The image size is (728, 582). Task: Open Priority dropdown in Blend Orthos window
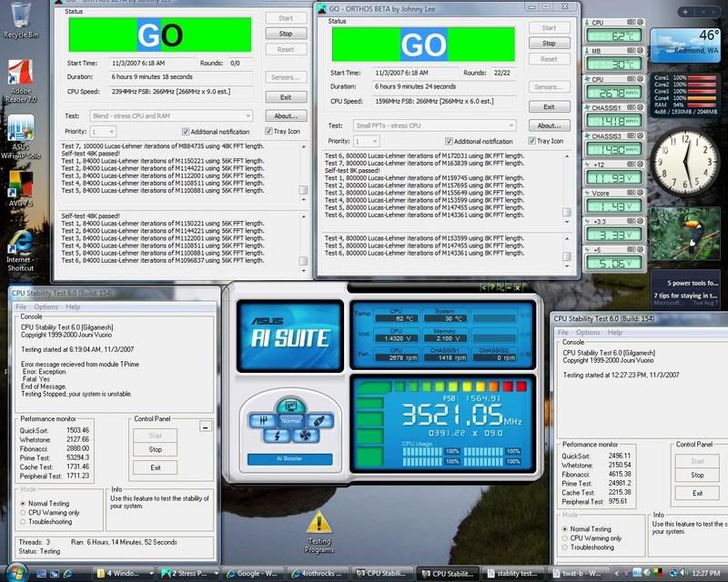coord(103,132)
